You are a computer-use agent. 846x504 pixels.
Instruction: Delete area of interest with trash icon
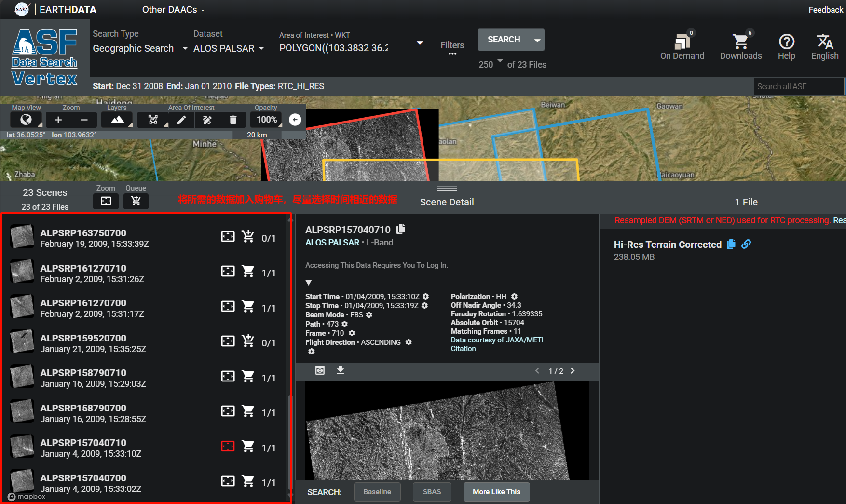pos(233,120)
